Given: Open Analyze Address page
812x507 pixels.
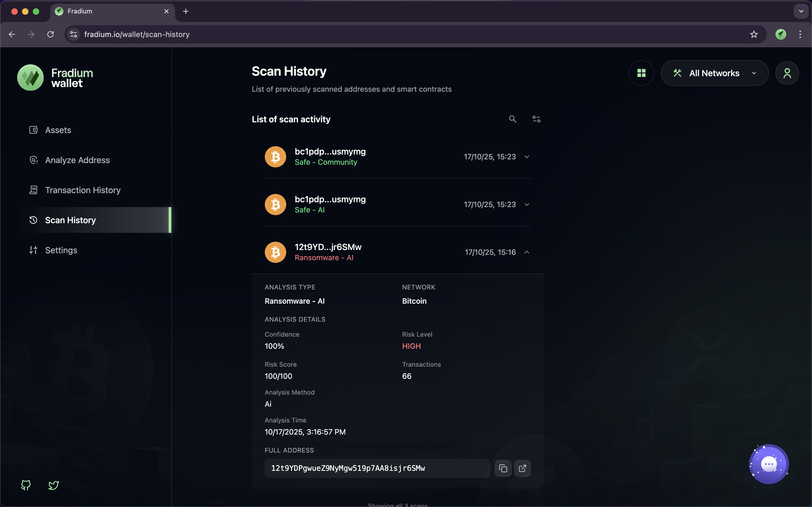Looking at the screenshot, I should [77, 160].
